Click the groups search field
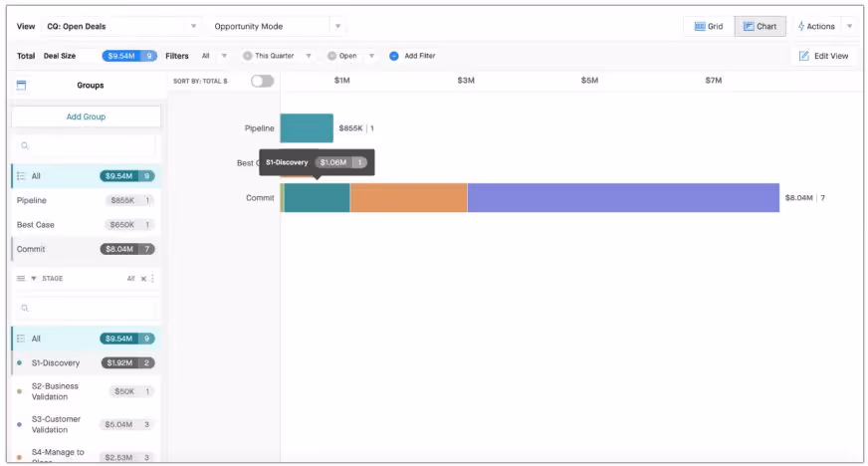Viewport: 868px width, 466px height. point(86,145)
